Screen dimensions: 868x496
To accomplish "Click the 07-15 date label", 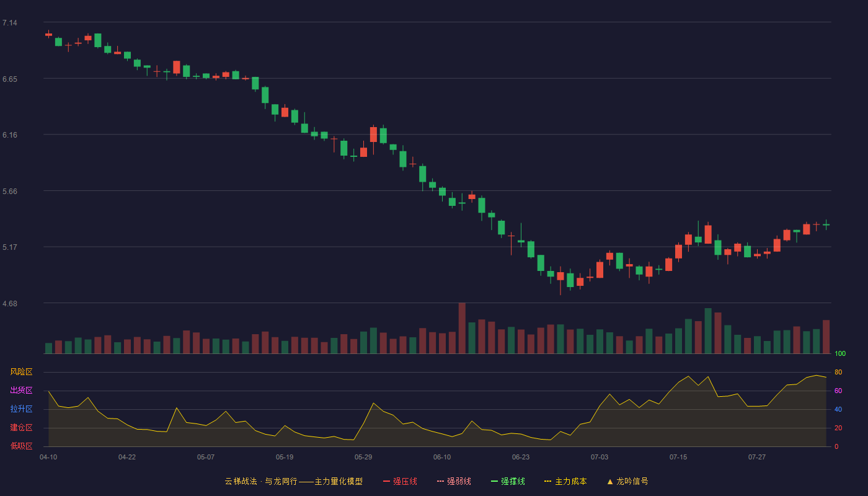I will click(x=678, y=457).
